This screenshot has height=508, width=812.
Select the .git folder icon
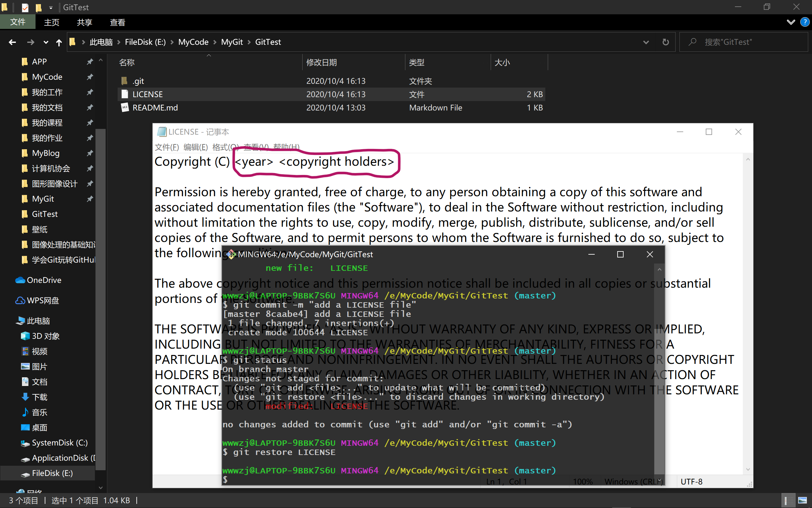point(124,81)
